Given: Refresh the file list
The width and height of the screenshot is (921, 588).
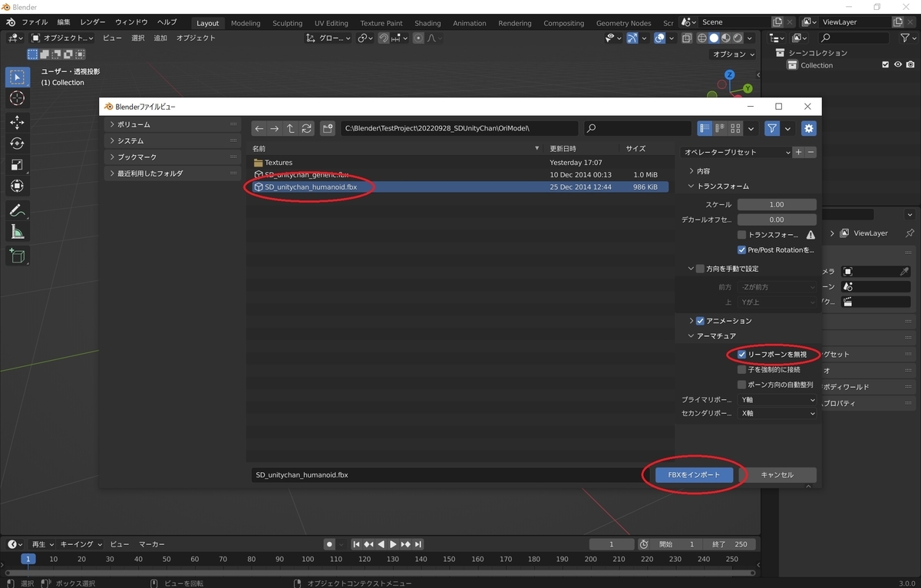Looking at the screenshot, I should pos(307,128).
